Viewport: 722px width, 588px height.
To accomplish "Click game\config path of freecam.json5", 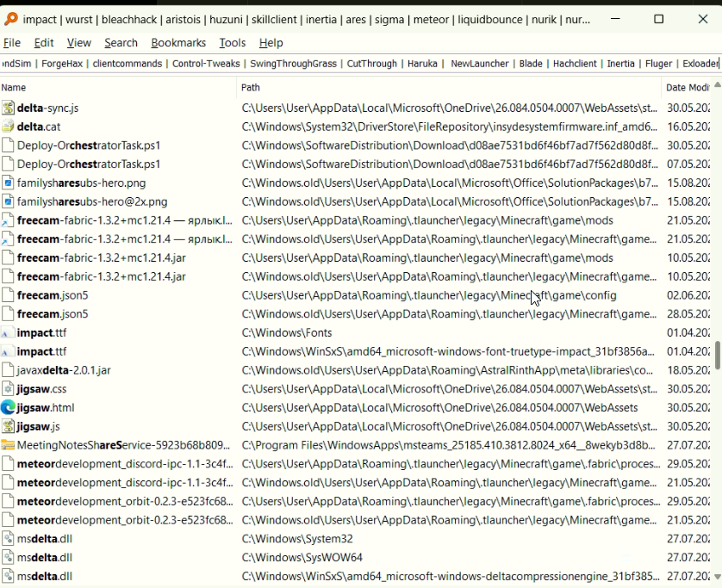I will [x=429, y=295].
